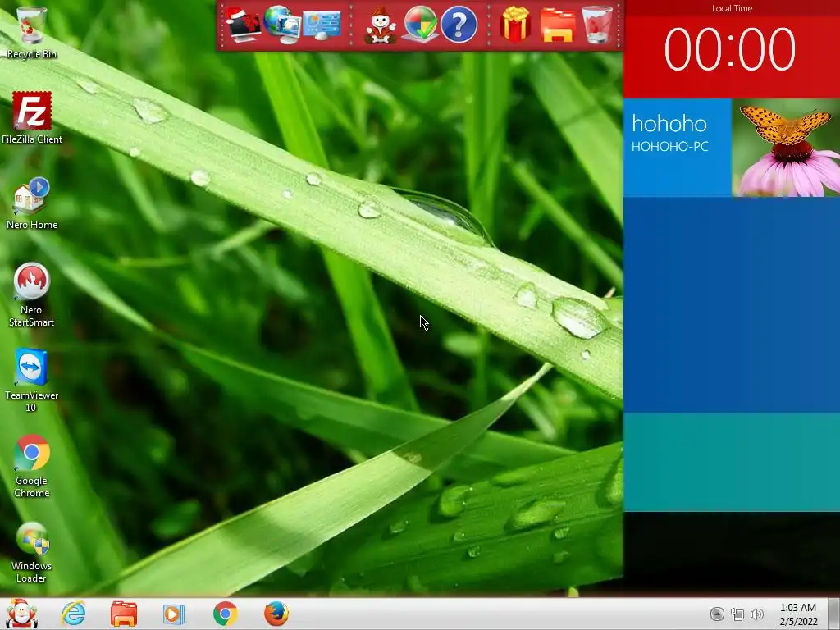This screenshot has height=630, width=840.
Task: Click the blue question mark help icon
Action: (x=459, y=25)
